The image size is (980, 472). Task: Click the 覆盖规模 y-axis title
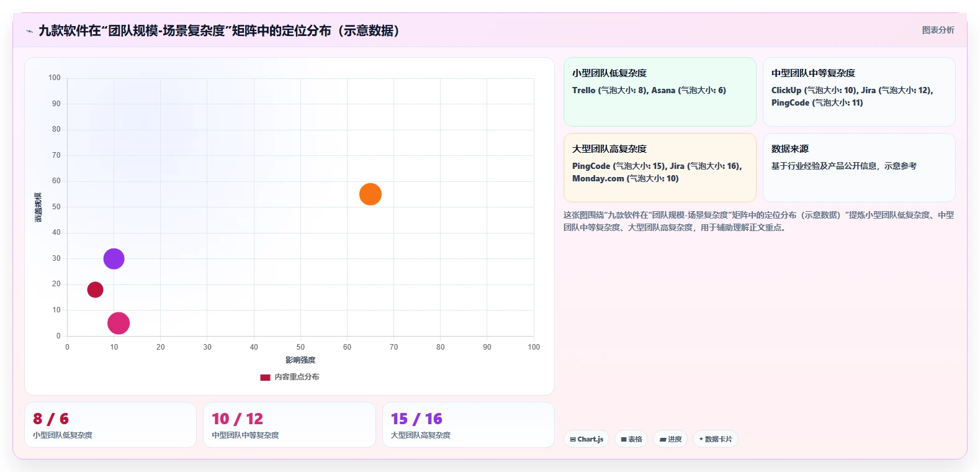pos(38,207)
